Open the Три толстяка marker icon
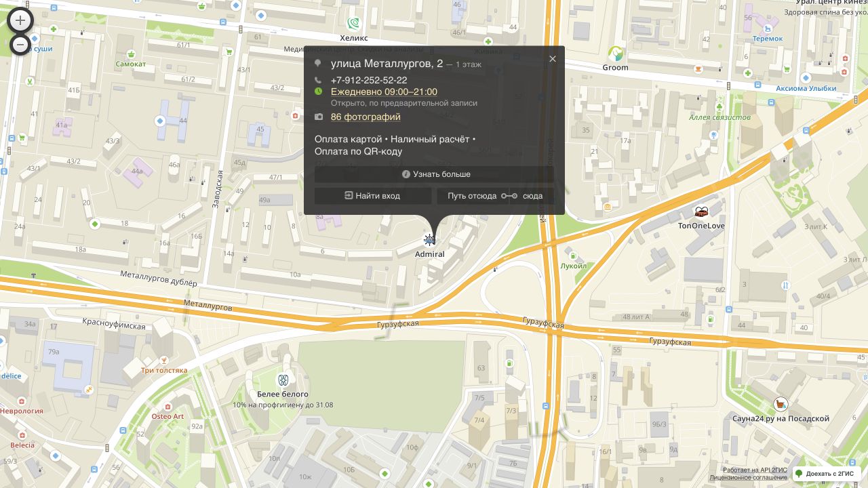Image resolution: width=868 pixels, height=488 pixels. (x=163, y=360)
